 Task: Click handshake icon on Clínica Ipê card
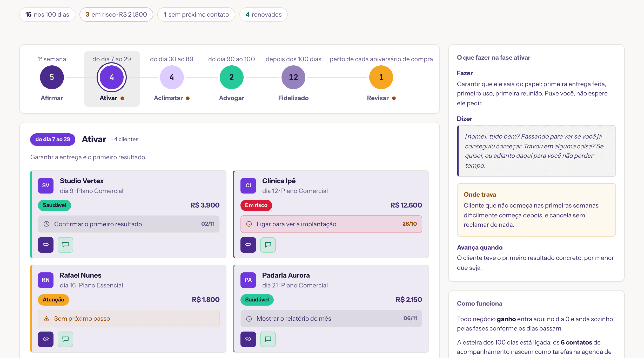248,245
